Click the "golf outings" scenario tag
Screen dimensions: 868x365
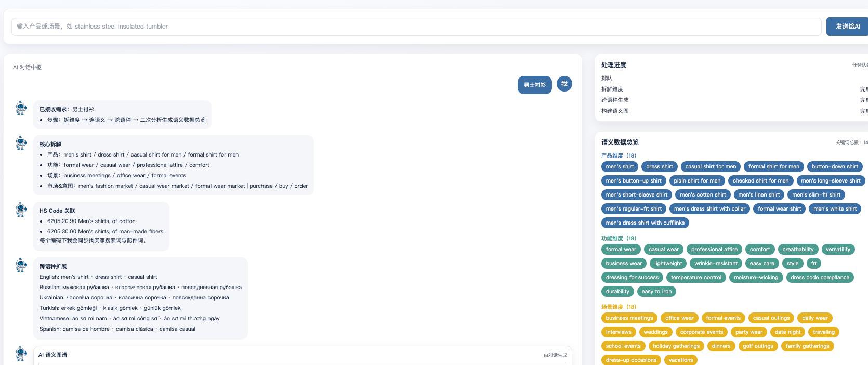(757, 346)
